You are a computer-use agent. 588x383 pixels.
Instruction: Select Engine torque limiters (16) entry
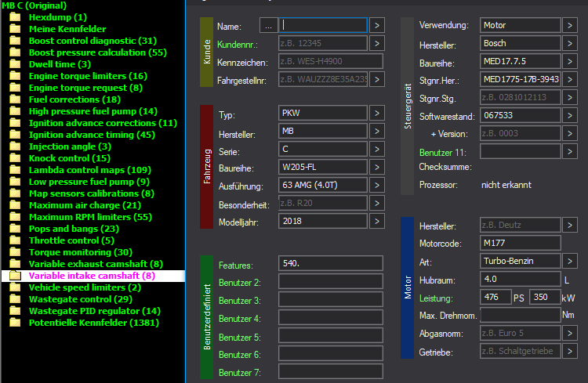[x=88, y=76]
